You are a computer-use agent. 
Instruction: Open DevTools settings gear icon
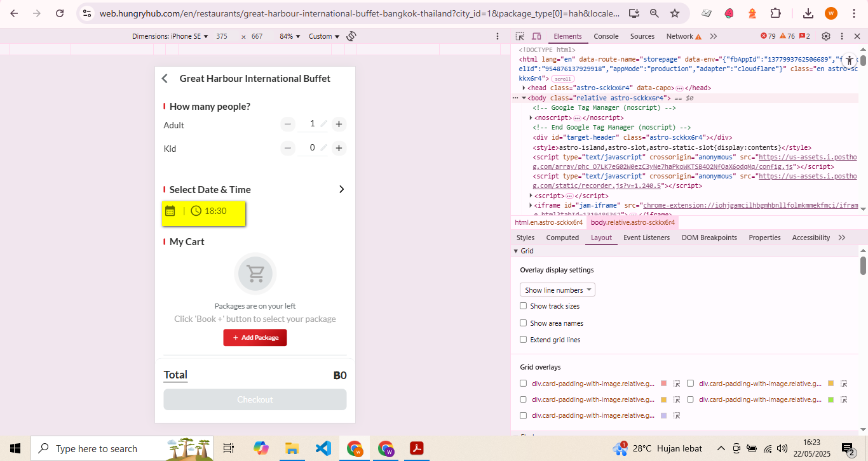(x=826, y=36)
